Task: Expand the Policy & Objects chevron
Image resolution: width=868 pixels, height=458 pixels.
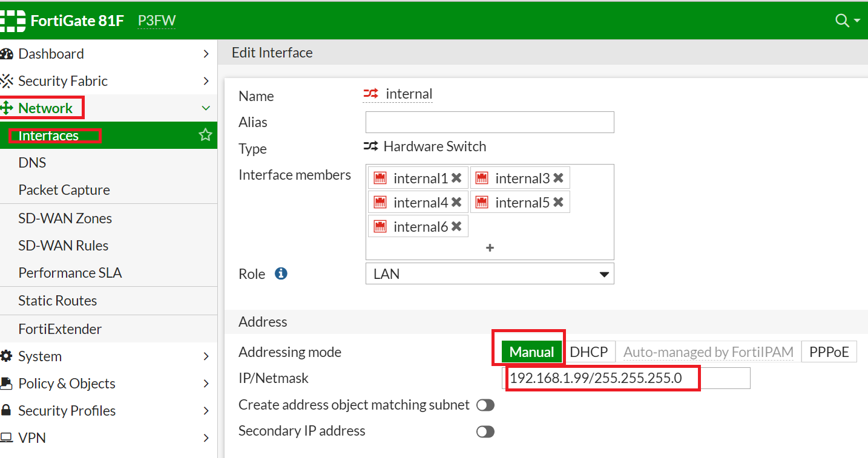Action: (206, 384)
